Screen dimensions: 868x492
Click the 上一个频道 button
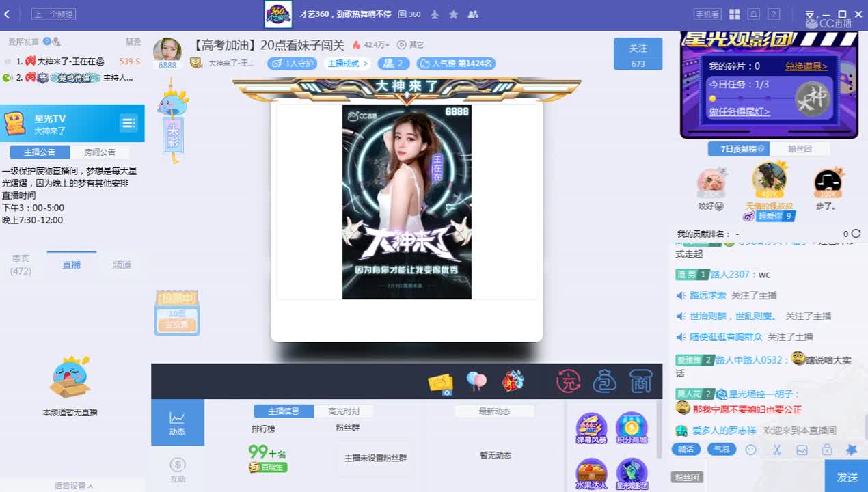point(53,14)
